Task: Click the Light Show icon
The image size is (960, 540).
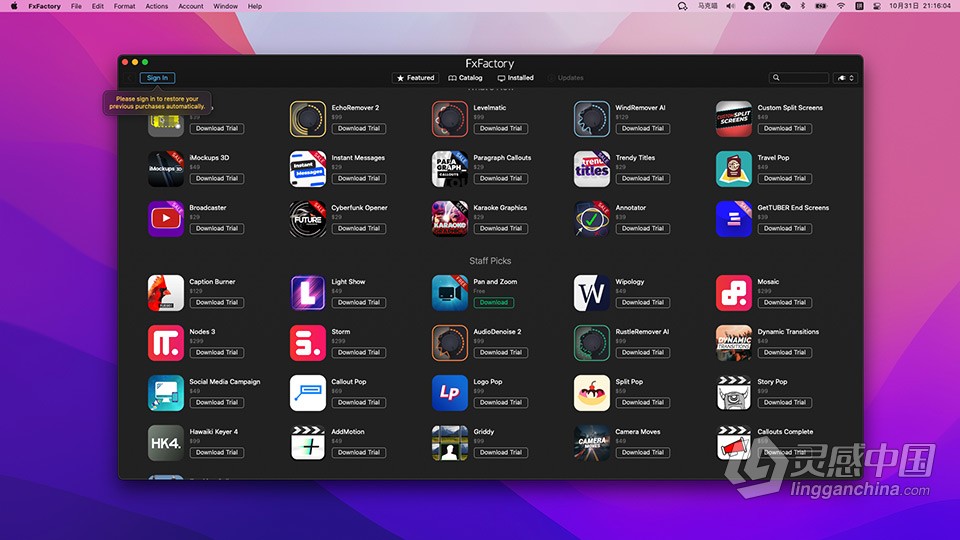Action: (307, 293)
